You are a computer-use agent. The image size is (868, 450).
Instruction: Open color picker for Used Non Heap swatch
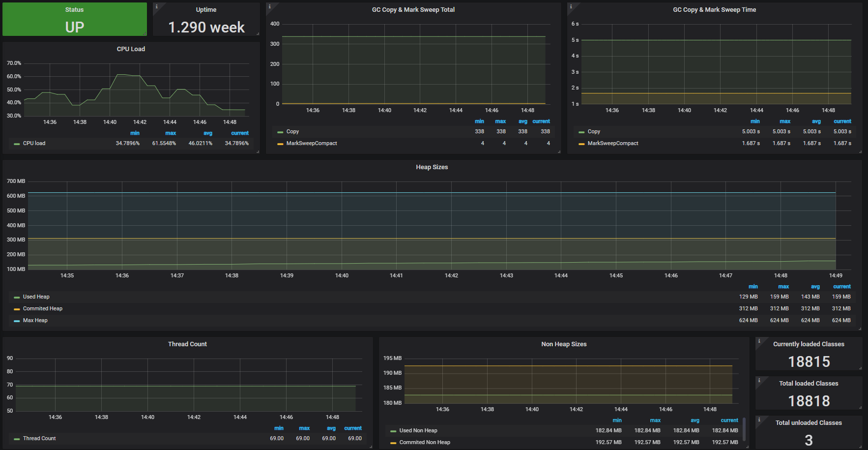(393, 431)
